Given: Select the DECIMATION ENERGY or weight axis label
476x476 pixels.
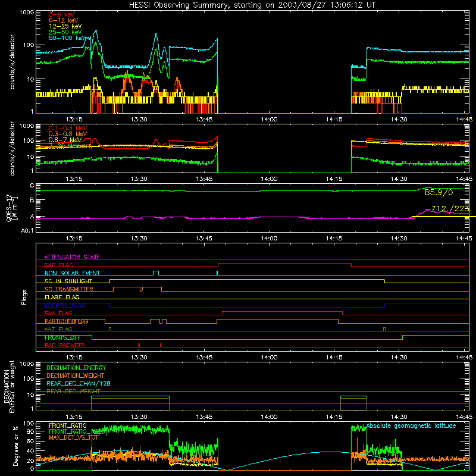Looking at the screenshot, I should tap(10, 386).
